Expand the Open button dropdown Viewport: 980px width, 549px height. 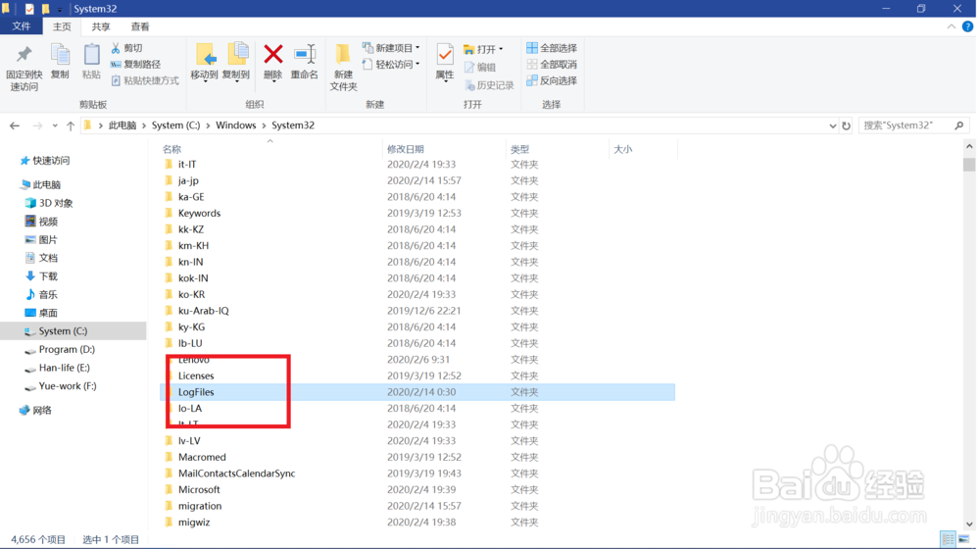pos(501,49)
